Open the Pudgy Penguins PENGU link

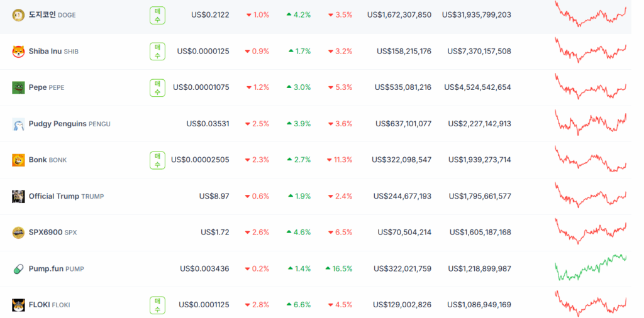point(69,124)
